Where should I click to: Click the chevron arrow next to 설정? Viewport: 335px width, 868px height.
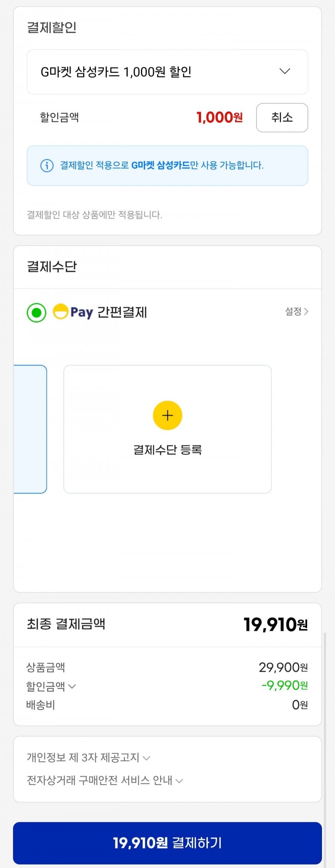click(x=306, y=311)
